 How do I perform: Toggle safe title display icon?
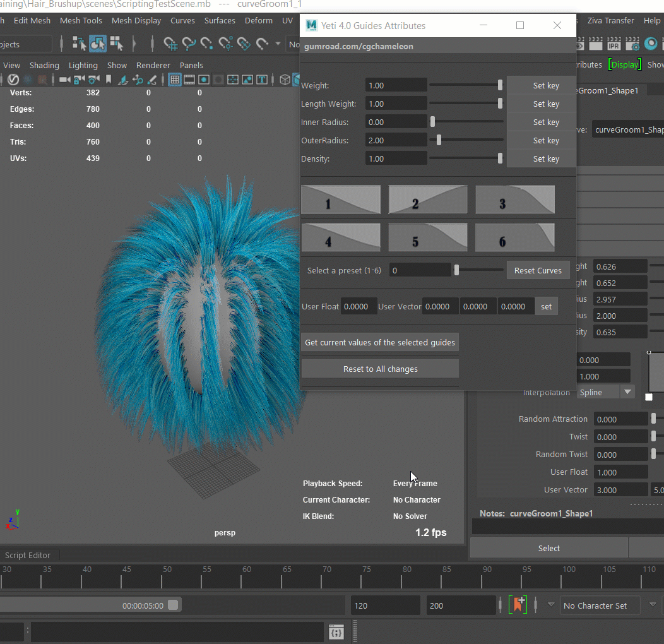(262, 79)
